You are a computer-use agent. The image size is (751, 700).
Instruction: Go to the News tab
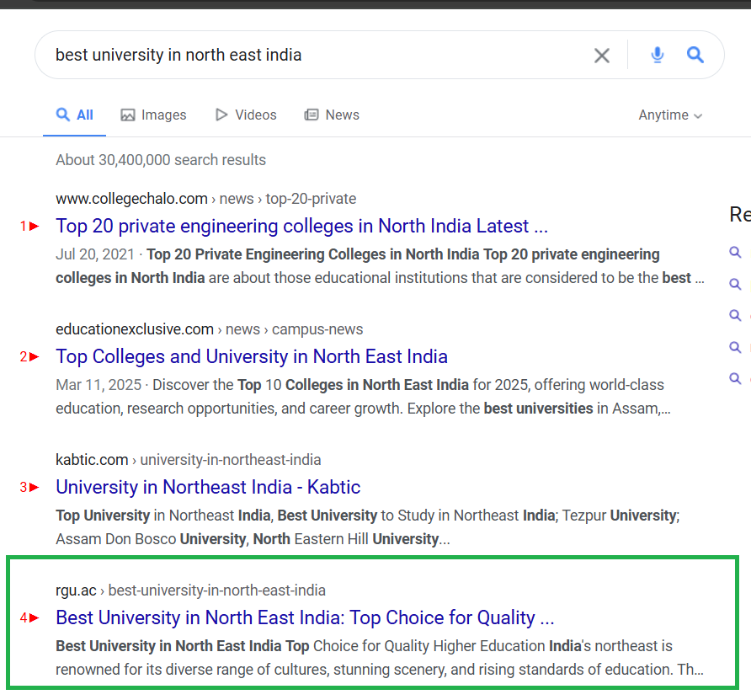click(x=332, y=115)
